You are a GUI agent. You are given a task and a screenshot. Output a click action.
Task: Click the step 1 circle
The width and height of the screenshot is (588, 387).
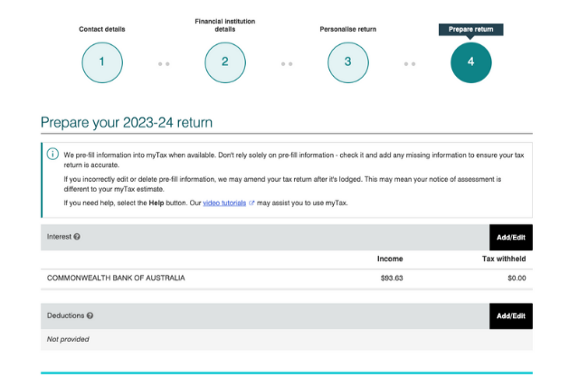(x=102, y=62)
